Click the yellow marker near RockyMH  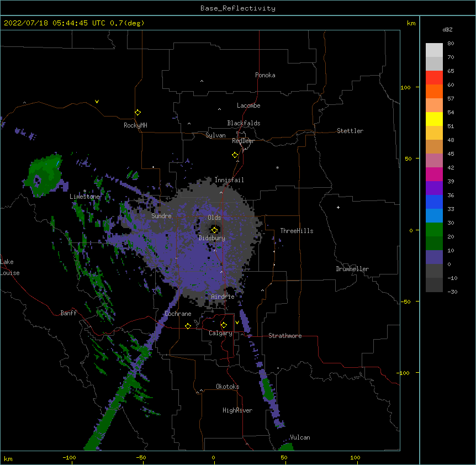tap(137, 113)
